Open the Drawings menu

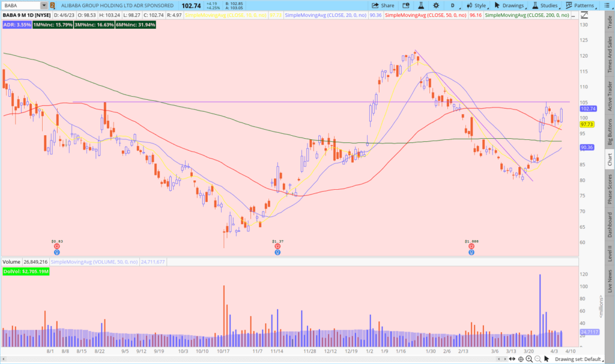tap(510, 5)
